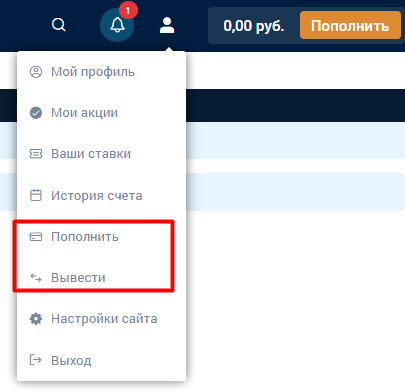Click the Пополнить card icon in menu
This screenshot has height=392, width=405.
[36, 237]
